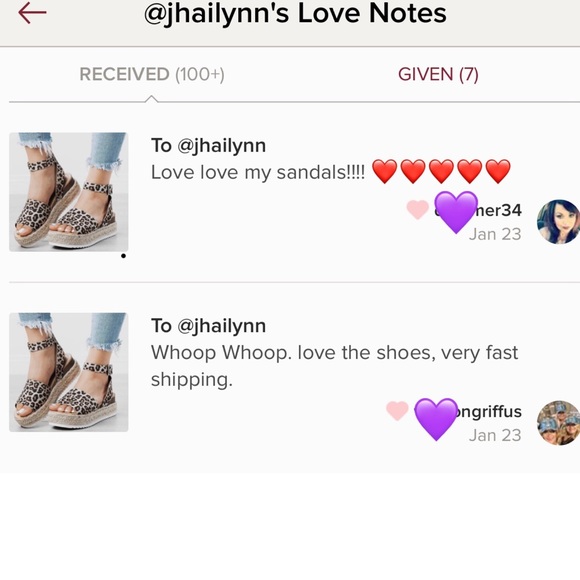Tap purple heart on second love note
580x580 pixels.
click(436, 419)
